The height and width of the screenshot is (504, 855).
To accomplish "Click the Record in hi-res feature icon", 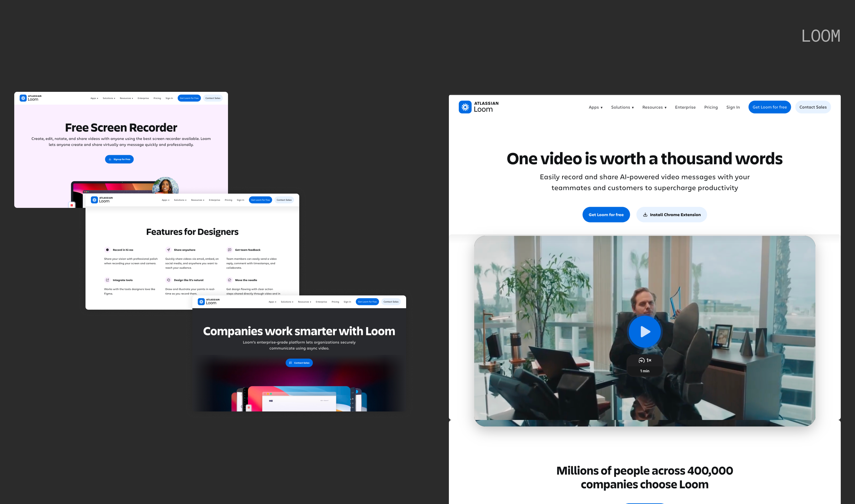I will [x=108, y=250].
